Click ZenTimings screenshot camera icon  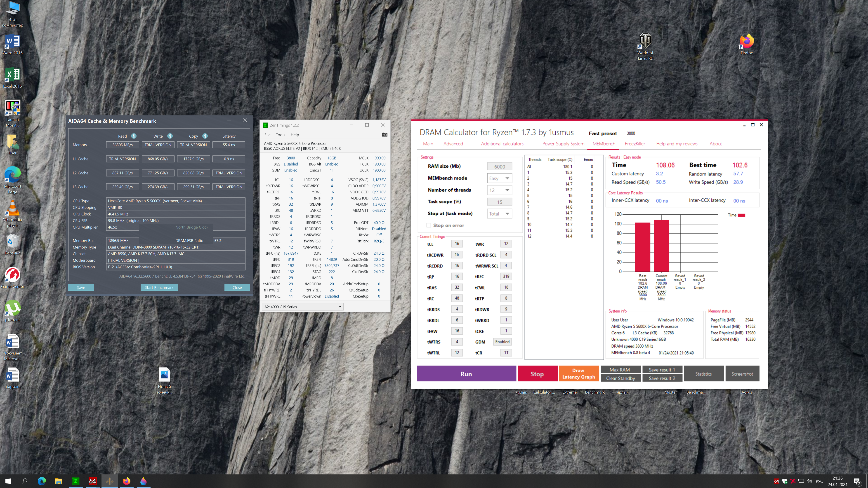(x=384, y=135)
